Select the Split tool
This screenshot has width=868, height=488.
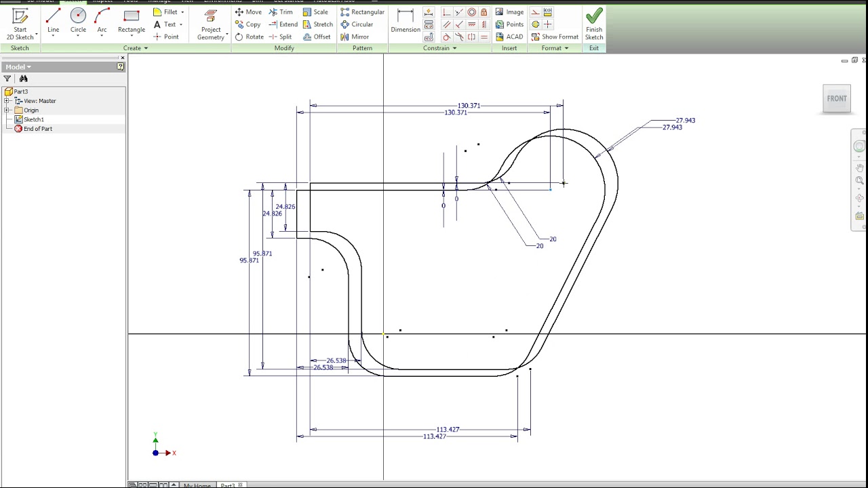click(x=280, y=37)
